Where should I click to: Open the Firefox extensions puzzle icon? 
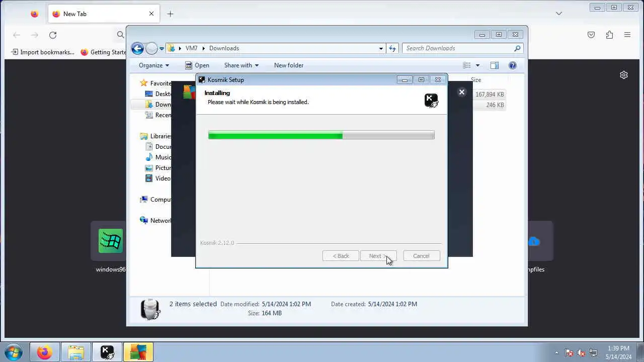609,35
